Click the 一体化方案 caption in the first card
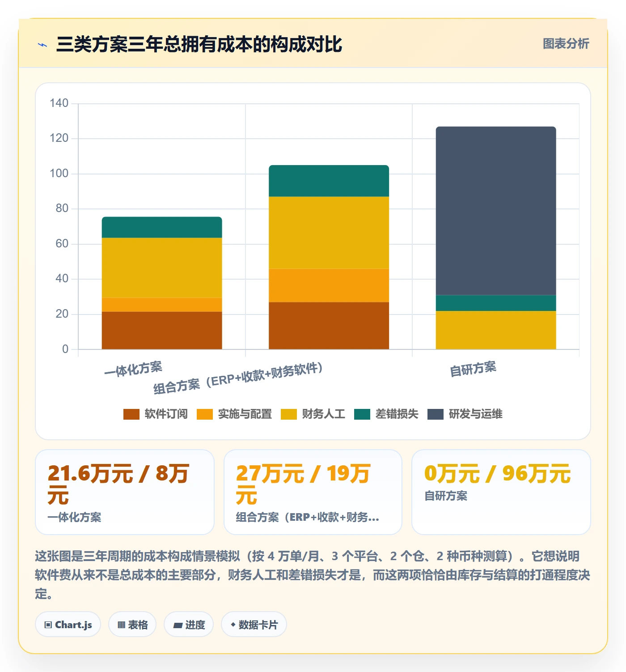This screenshot has height=672, width=626. [74, 517]
